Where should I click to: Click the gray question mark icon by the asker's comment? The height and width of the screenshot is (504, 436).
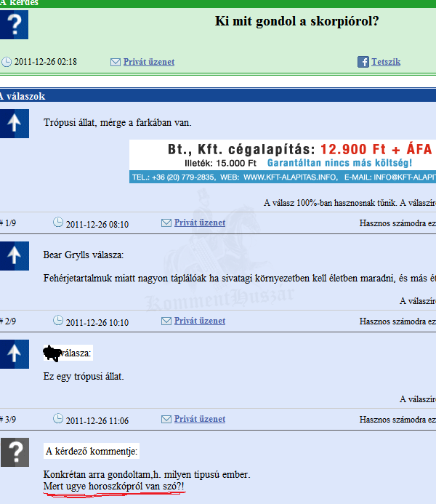click(15, 452)
